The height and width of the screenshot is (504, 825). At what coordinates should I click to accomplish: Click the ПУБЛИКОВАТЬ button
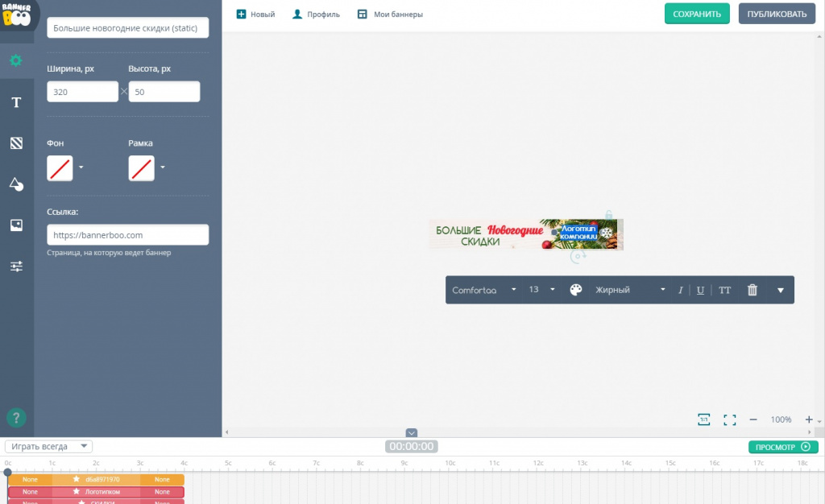[777, 14]
